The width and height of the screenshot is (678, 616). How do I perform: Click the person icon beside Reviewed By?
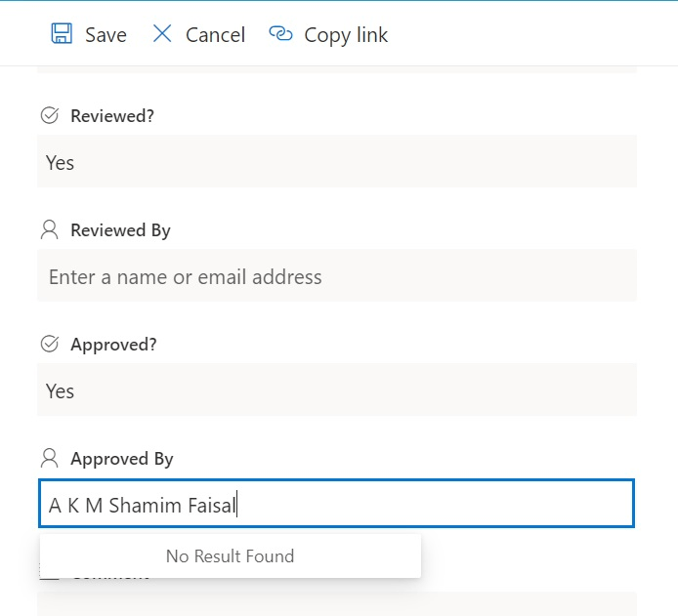tap(49, 229)
